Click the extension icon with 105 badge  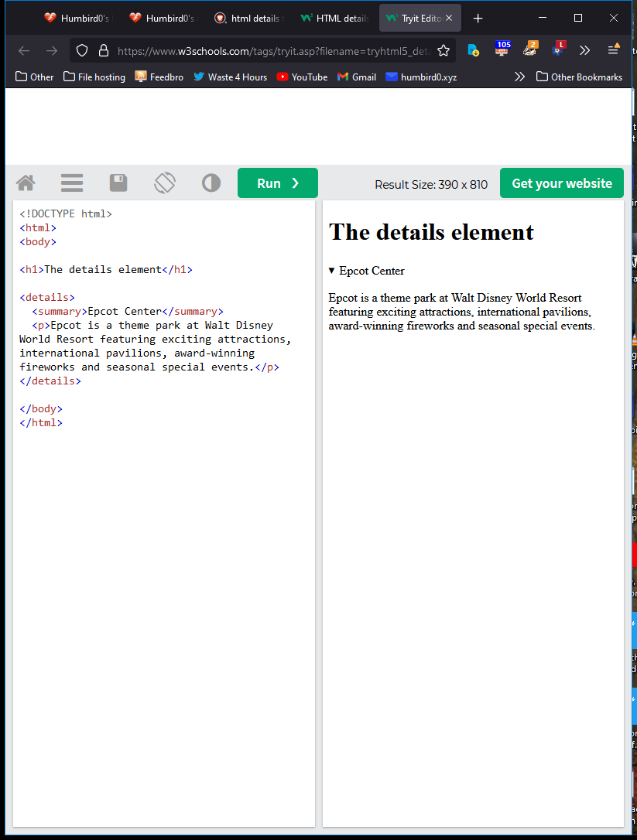point(502,50)
